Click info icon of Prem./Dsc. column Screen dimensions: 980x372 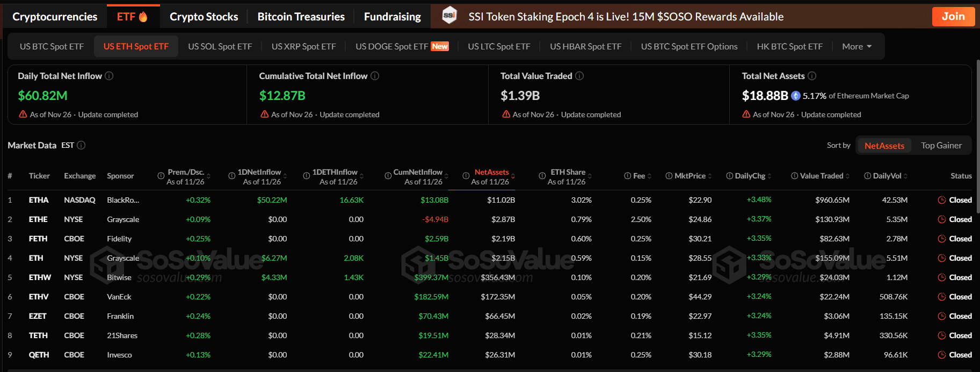click(x=161, y=176)
